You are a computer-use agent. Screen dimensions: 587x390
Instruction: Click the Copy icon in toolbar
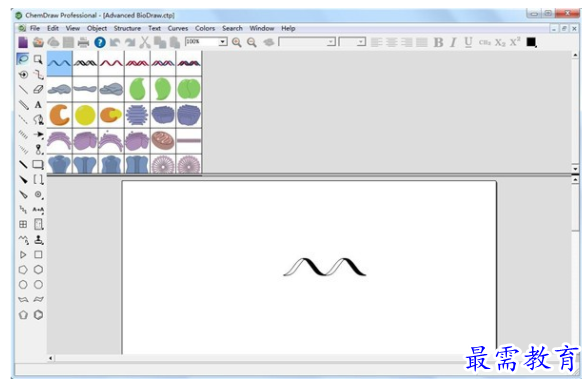click(160, 42)
